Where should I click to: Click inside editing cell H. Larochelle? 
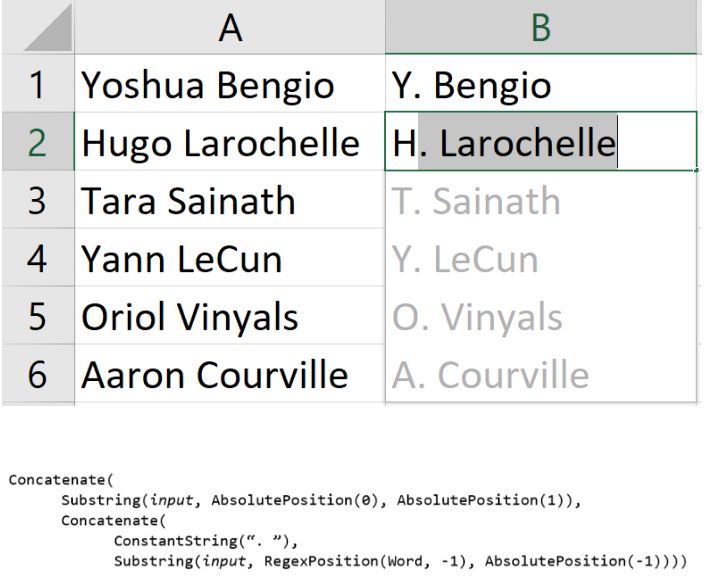pyautogui.click(x=541, y=141)
